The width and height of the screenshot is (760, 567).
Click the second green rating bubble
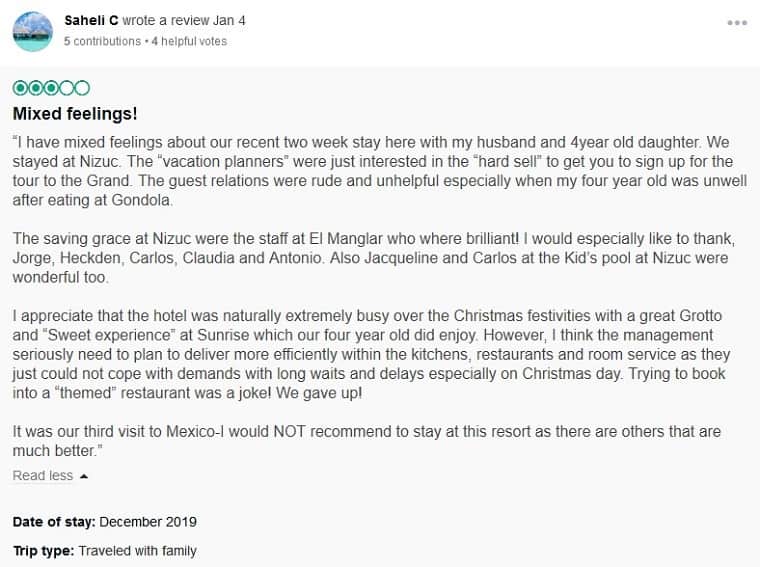pos(35,88)
